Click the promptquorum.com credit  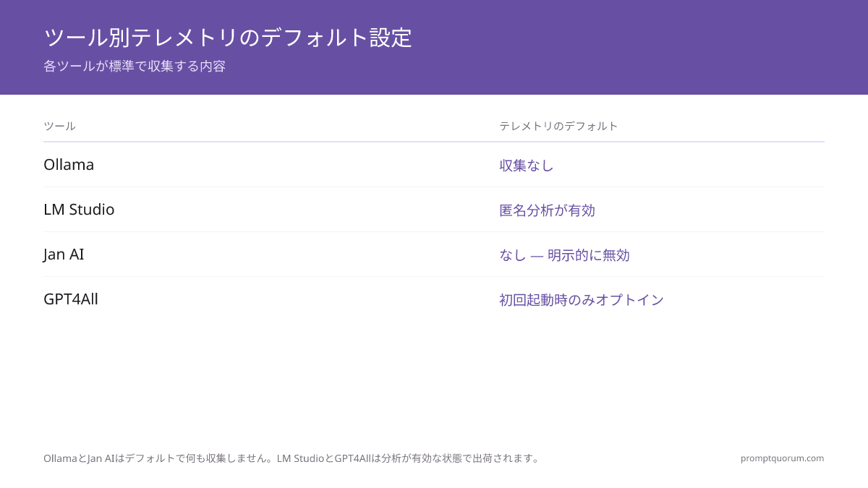pyautogui.click(x=782, y=458)
